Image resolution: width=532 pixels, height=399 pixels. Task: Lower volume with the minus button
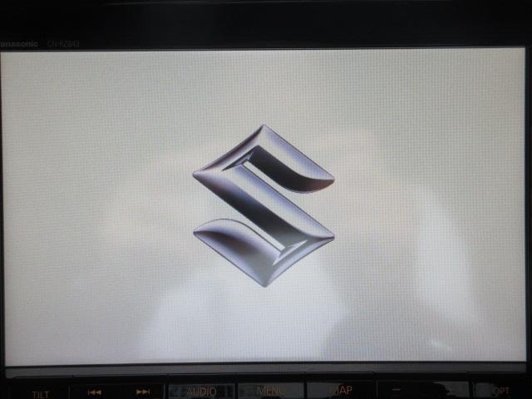397,391
